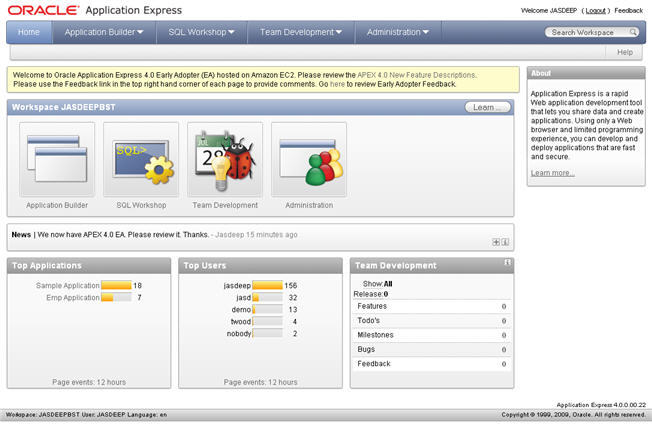652x427 pixels.
Task: Expand the Administration dropdown arrow
Action: coord(425,32)
